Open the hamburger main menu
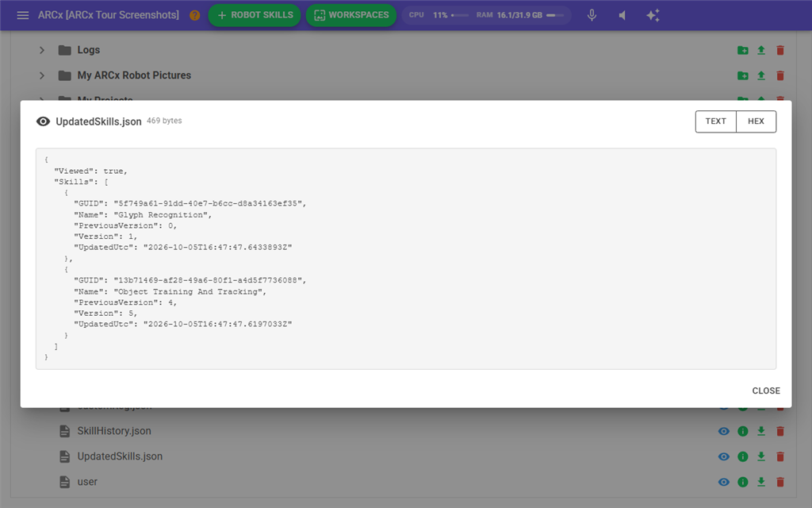The image size is (812, 508). pos(23,15)
